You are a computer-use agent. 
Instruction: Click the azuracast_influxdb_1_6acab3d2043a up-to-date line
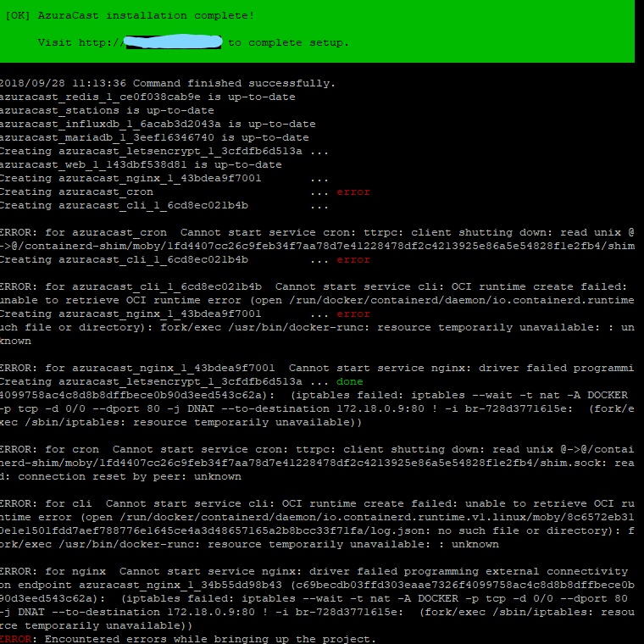click(158, 124)
